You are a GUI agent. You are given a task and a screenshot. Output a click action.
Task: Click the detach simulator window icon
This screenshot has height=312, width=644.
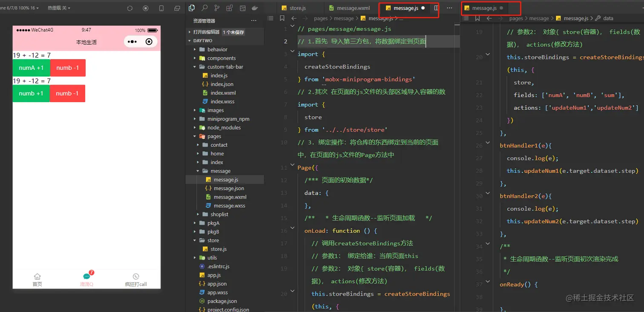(x=177, y=8)
